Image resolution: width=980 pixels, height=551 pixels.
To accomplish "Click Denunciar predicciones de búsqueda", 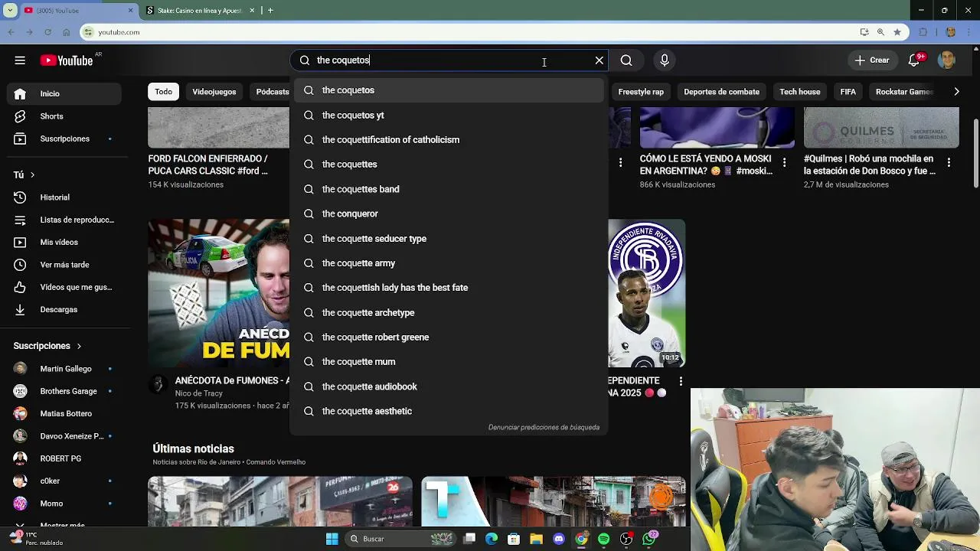I will point(544,427).
